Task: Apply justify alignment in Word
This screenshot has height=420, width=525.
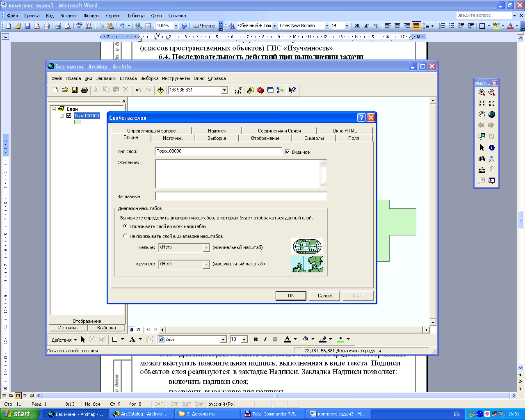Action: [416, 25]
